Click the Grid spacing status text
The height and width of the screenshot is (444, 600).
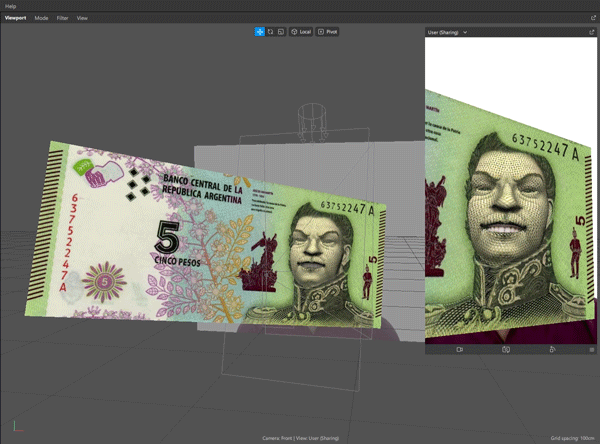pos(572,438)
